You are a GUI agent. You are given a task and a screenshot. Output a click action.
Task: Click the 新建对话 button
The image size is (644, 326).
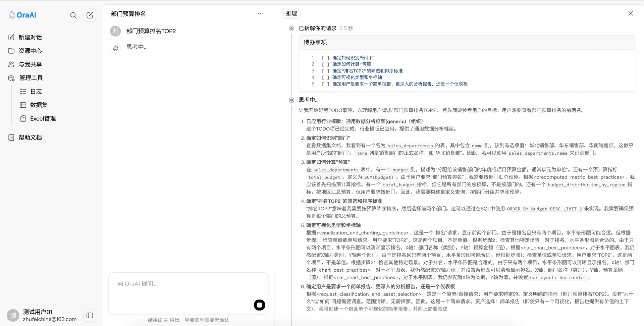pos(31,37)
